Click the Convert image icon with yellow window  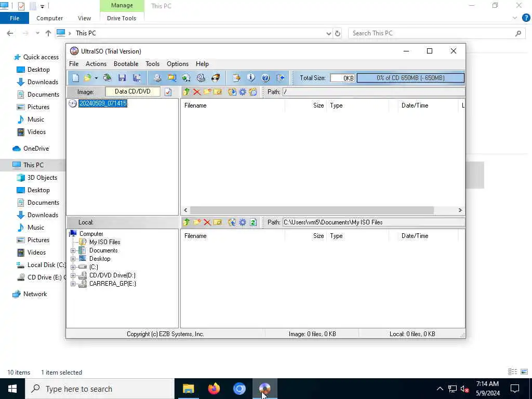coord(172,78)
